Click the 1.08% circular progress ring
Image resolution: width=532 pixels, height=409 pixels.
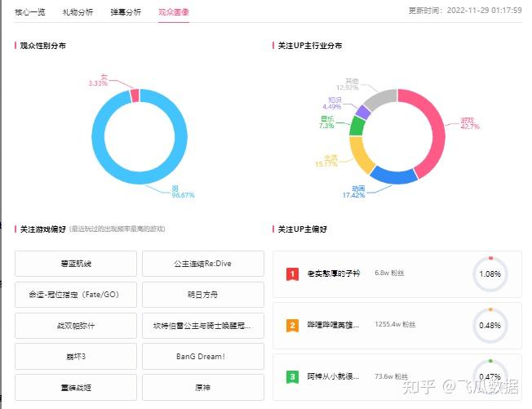(x=490, y=274)
